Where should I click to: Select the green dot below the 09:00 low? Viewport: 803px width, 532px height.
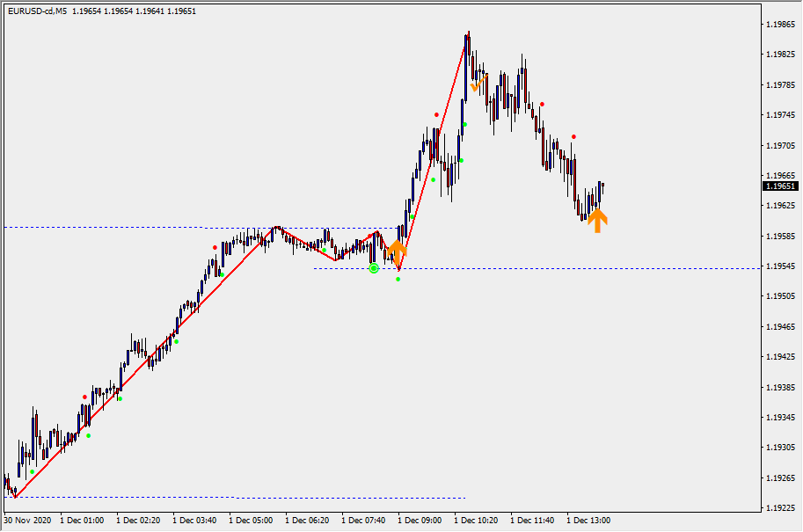(x=398, y=280)
